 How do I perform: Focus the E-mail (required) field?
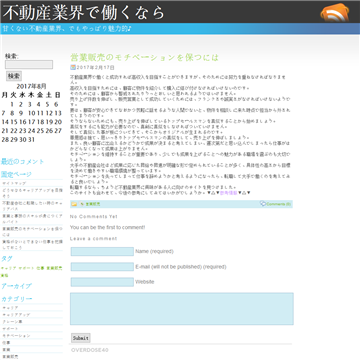pyautogui.click(x=102, y=267)
